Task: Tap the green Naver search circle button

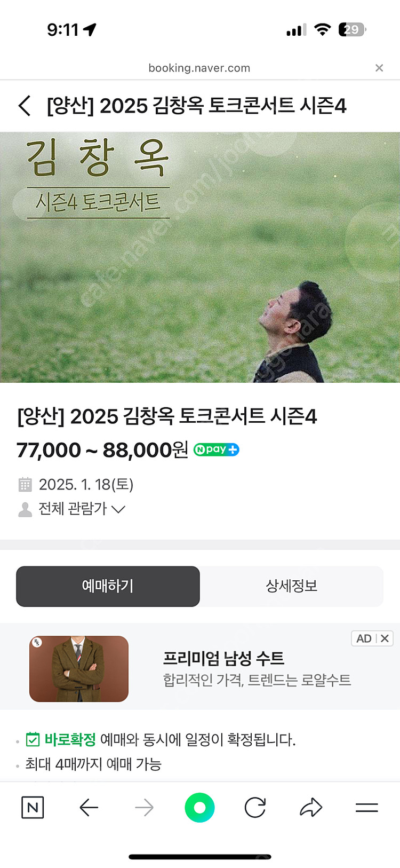Action: [199, 808]
